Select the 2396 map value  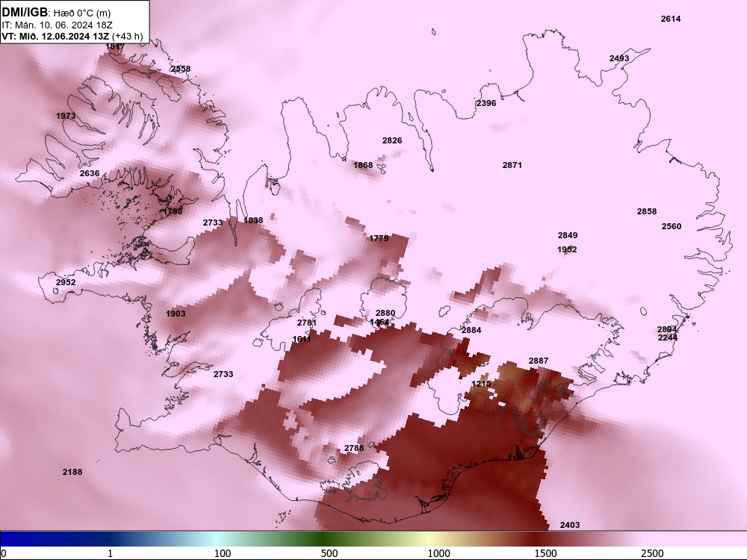pyautogui.click(x=486, y=103)
